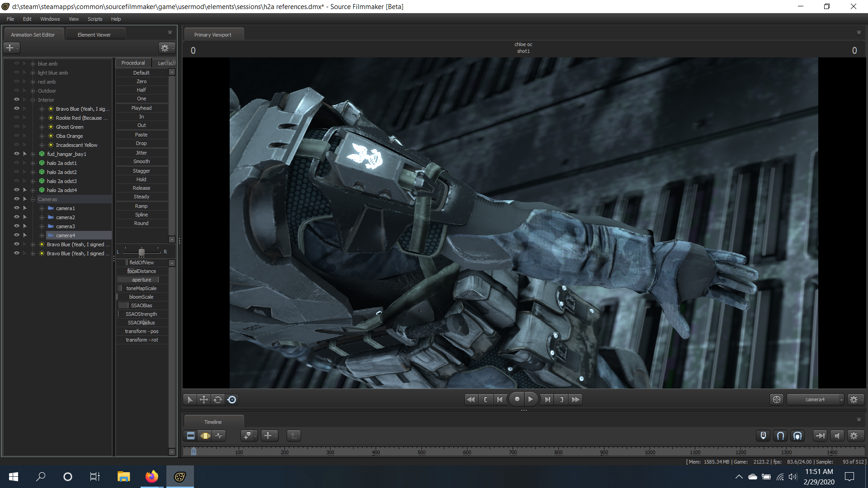This screenshot has height=488, width=868.
Task: Toggle timeline snapping magnet icon
Action: tap(780, 436)
